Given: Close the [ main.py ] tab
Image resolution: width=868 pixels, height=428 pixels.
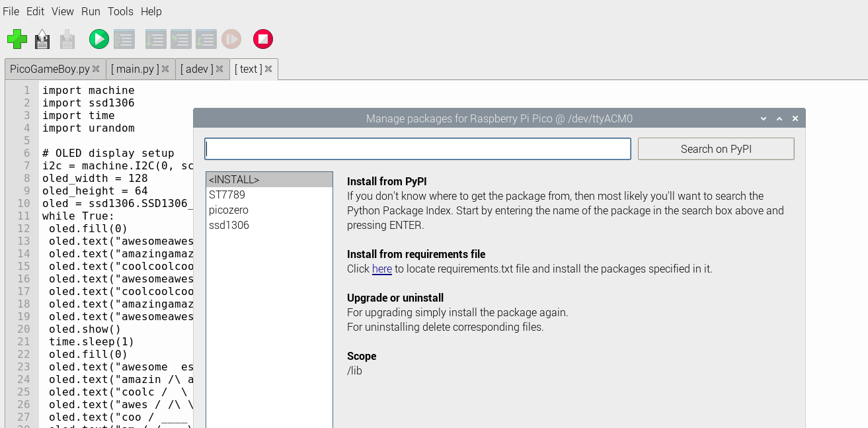Looking at the screenshot, I should tap(165, 69).
